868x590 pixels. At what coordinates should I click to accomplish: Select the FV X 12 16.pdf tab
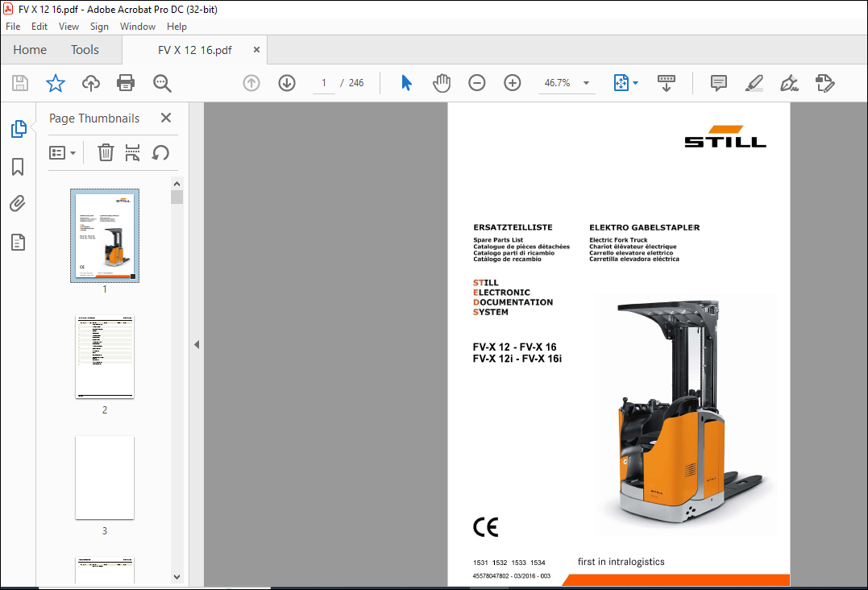(195, 50)
